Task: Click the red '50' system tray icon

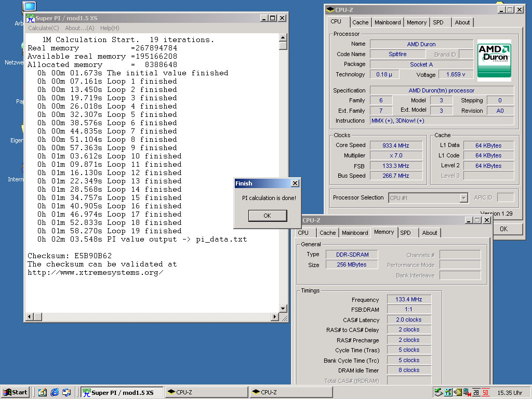Action: tap(485, 392)
